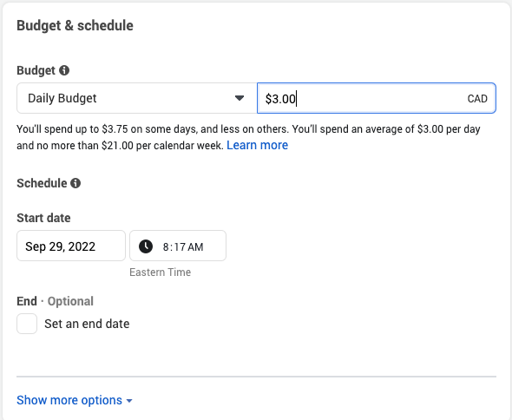Open the Daily Budget type selector
The image size is (512, 420).
click(137, 98)
